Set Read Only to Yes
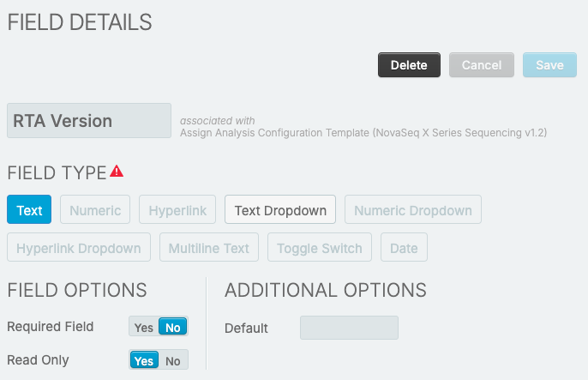Screen dimensions: 588x380 tap(144, 360)
